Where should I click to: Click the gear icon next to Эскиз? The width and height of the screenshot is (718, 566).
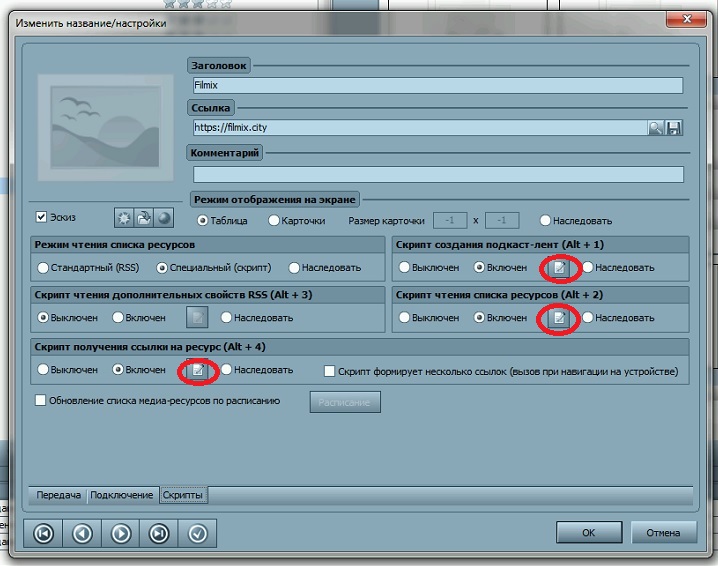(x=125, y=219)
